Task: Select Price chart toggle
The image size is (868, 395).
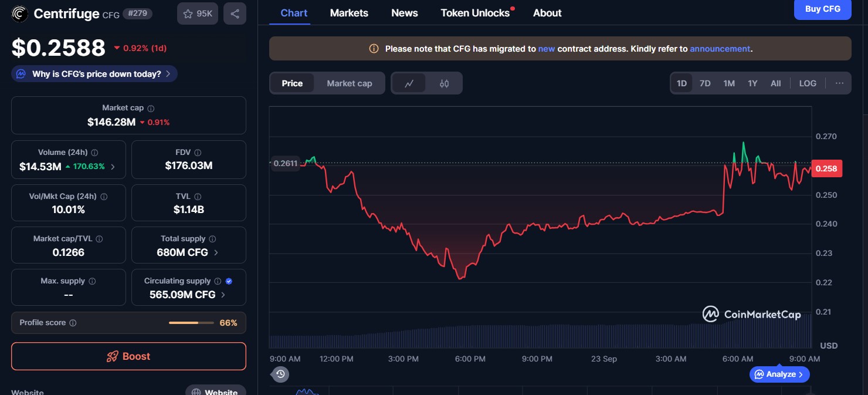Action: pos(292,83)
